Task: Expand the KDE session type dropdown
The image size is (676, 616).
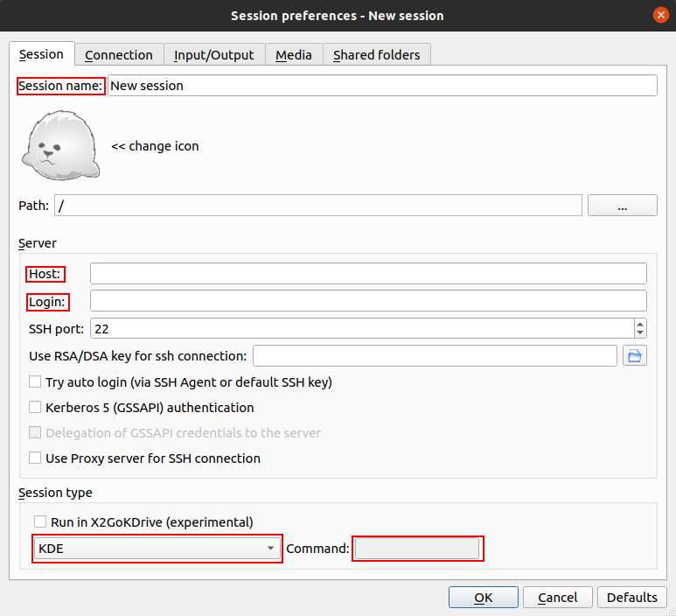Action: point(157,549)
